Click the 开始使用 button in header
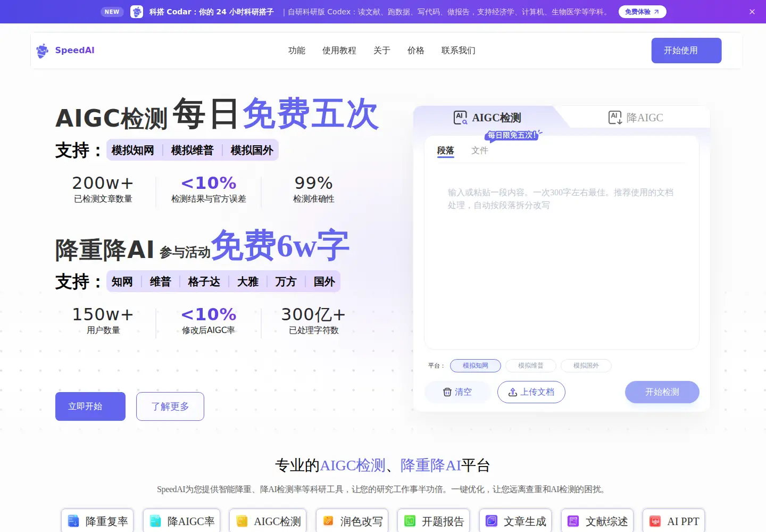This screenshot has width=766, height=532. pos(686,51)
